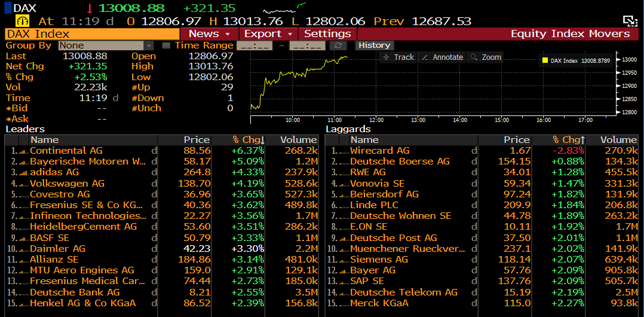Click the volume bars icon beside Bayer AG
The height and width of the screenshot is (317, 644).
click(344, 271)
